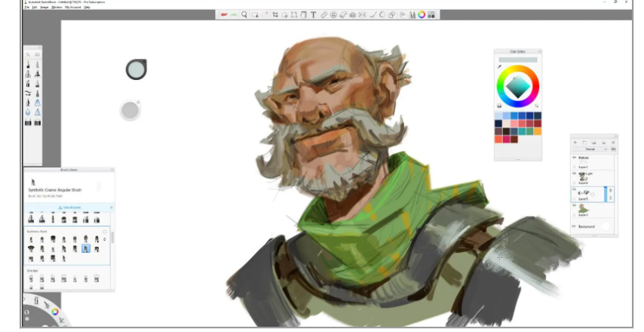Pick the eyedropper in the Color Editor
Viewport: 644px width, 332px height.
point(500,66)
